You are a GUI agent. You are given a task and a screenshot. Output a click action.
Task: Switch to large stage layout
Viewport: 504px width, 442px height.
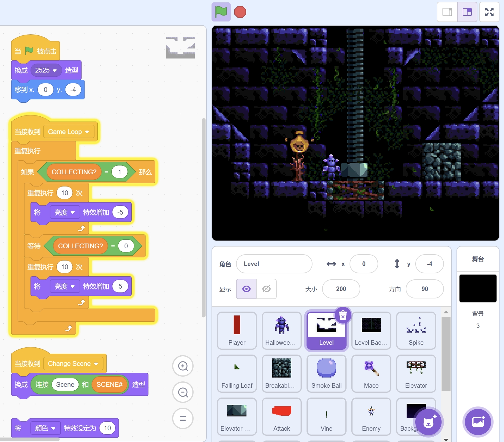467,12
